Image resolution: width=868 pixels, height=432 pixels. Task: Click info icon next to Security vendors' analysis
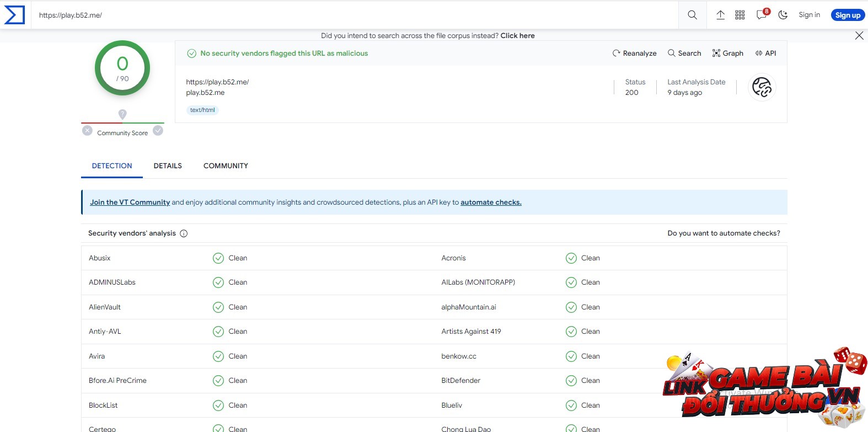coord(184,233)
